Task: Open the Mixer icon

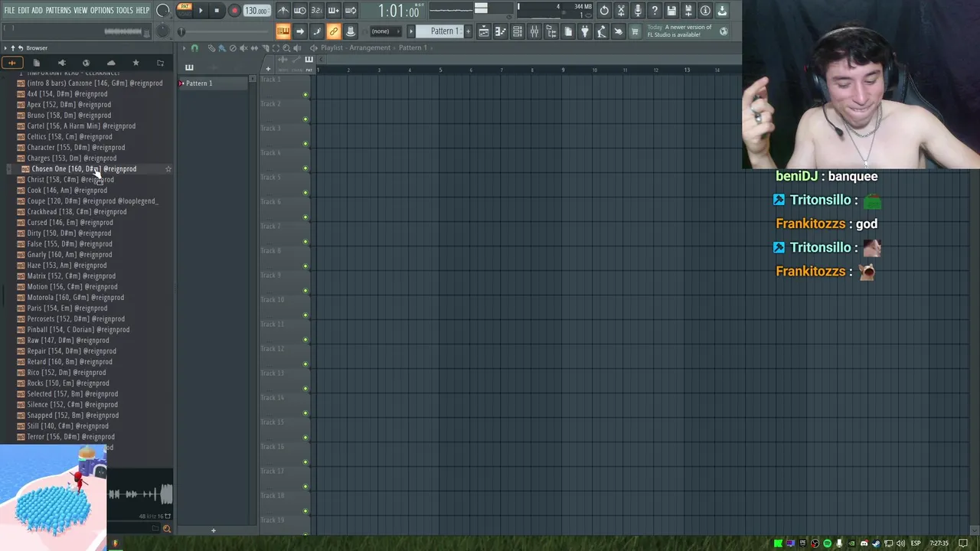Action: pyautogui.click(x=534, y=31)
